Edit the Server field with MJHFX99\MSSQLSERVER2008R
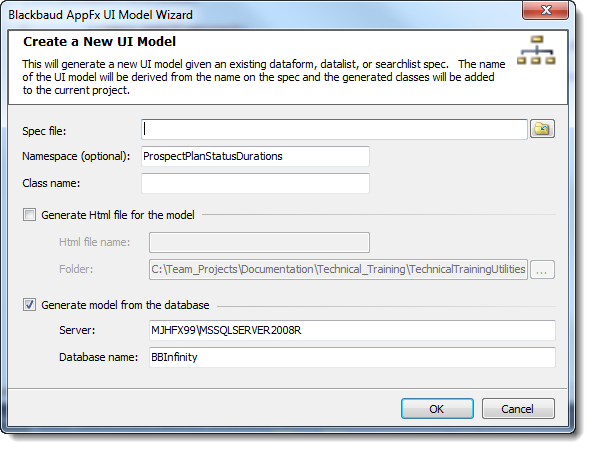The width and height of the screenshot is (591, 449). pyautogui.click(x=352, y=330)
